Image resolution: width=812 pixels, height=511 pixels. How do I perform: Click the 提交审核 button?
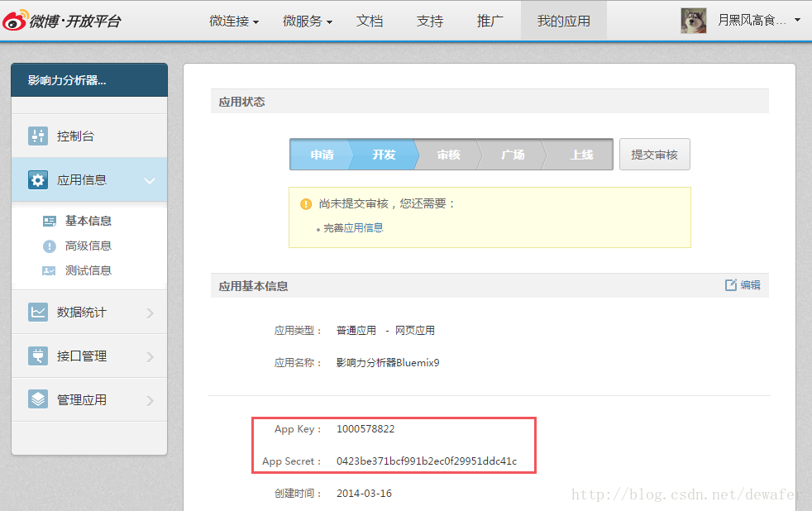[655, 155]
